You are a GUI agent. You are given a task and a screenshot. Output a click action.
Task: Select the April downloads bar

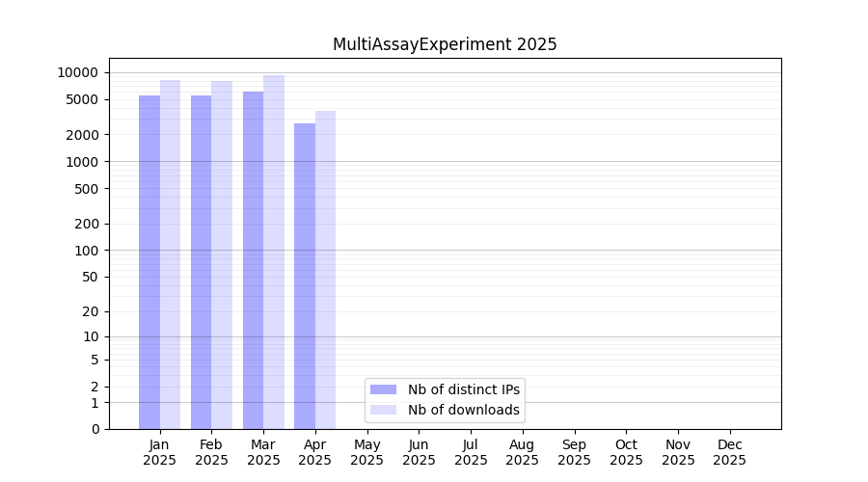pyautogui.click(x=325, y=270)
